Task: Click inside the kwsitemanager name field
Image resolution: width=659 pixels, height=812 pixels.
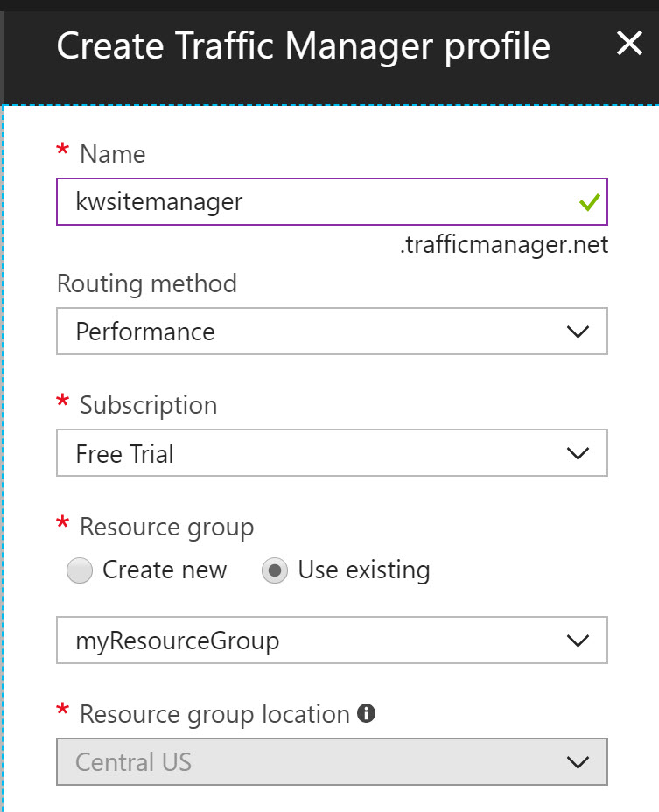Action: [x=332, y=201]
